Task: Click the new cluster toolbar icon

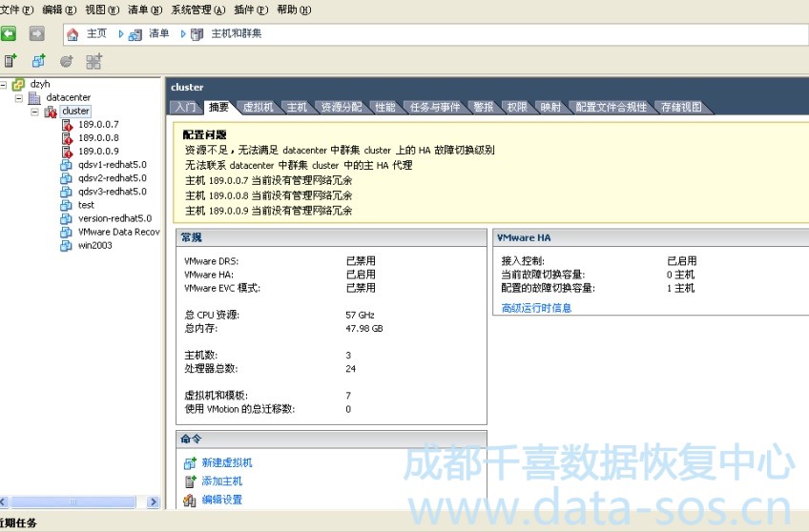Action: pos(93,61)
